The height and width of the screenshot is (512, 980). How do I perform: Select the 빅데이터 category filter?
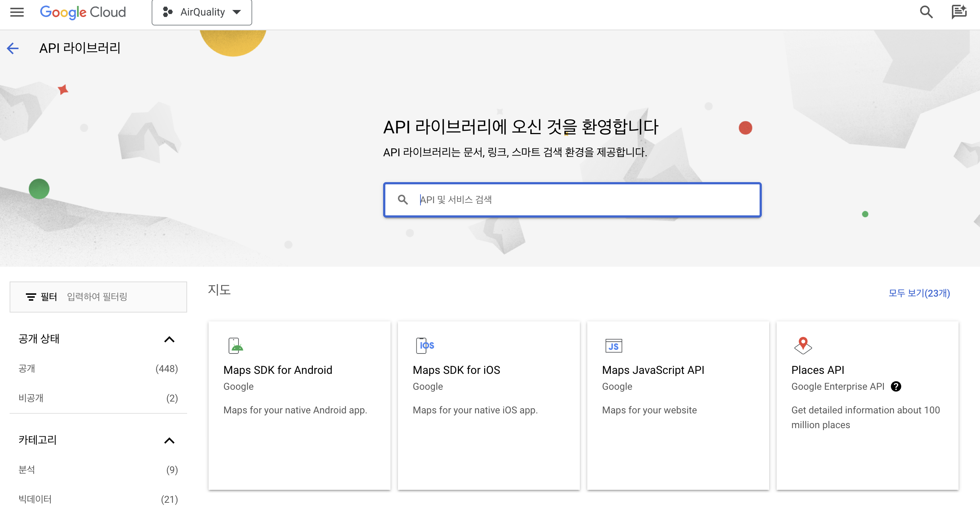(35, 499)
